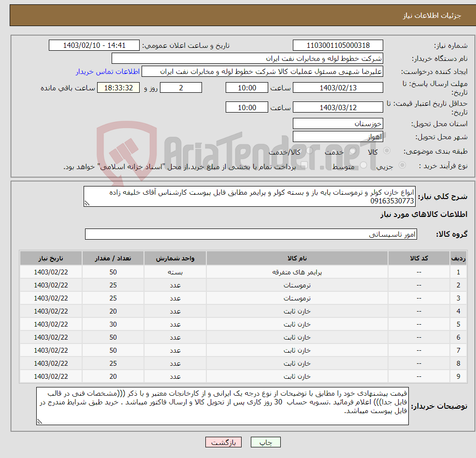Click the buyer organization name field

click(x=247, y=58)
